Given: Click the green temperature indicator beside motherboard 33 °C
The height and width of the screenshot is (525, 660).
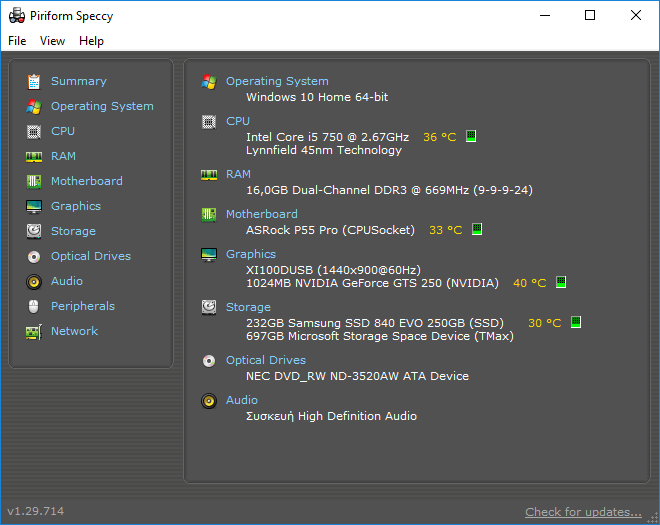Looking at the screenshot, I should pyautogui.click(x=477, y=229).
